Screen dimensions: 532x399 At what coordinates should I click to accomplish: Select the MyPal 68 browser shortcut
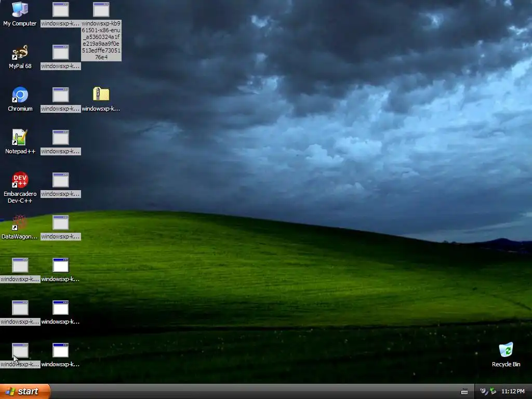click(x=20, y=52)
